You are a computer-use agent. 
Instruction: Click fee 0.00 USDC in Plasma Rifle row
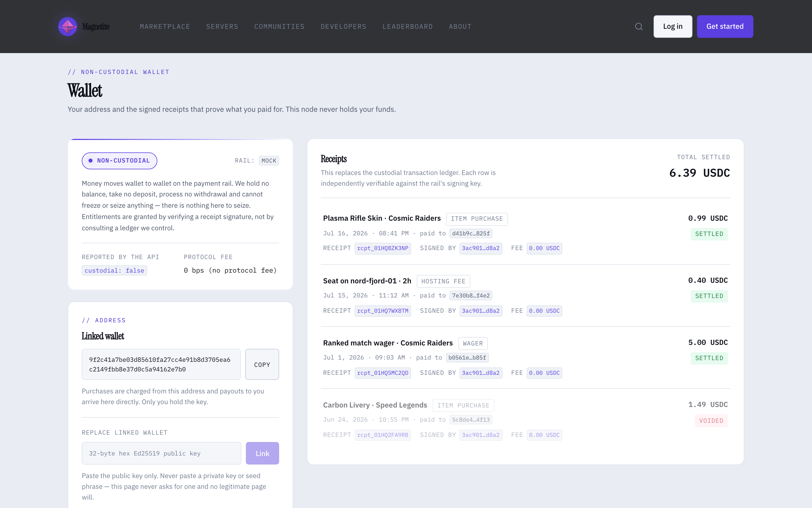point(544,248)
